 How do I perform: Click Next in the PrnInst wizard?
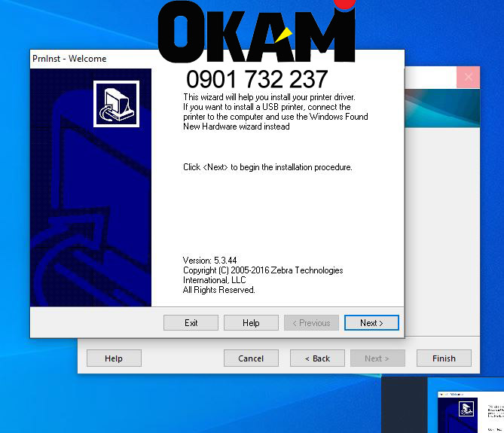371,322
